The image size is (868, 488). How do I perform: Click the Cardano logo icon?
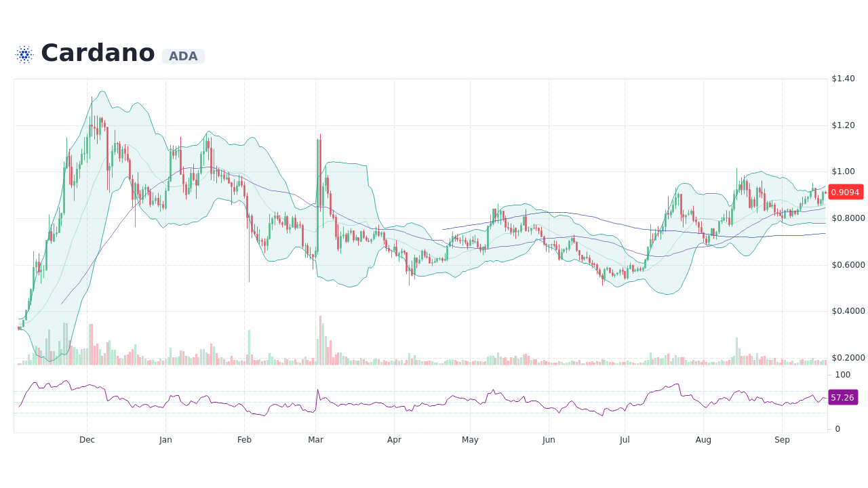tap(24, 54)
